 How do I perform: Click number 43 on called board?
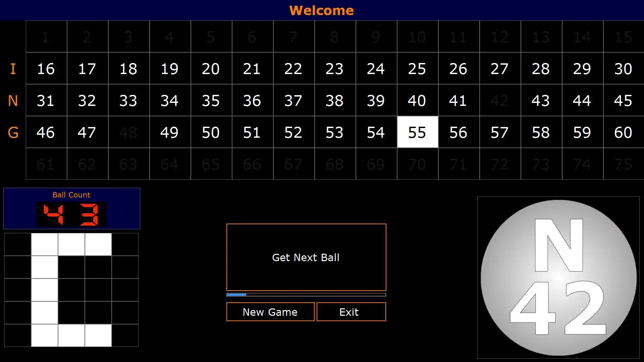pyautogui.click(x=540, y=100)
